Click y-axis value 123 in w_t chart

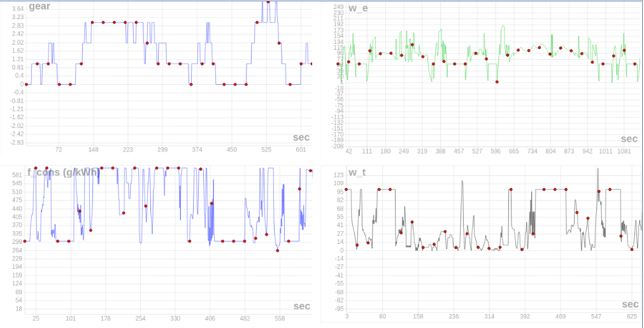pos(340,174)
